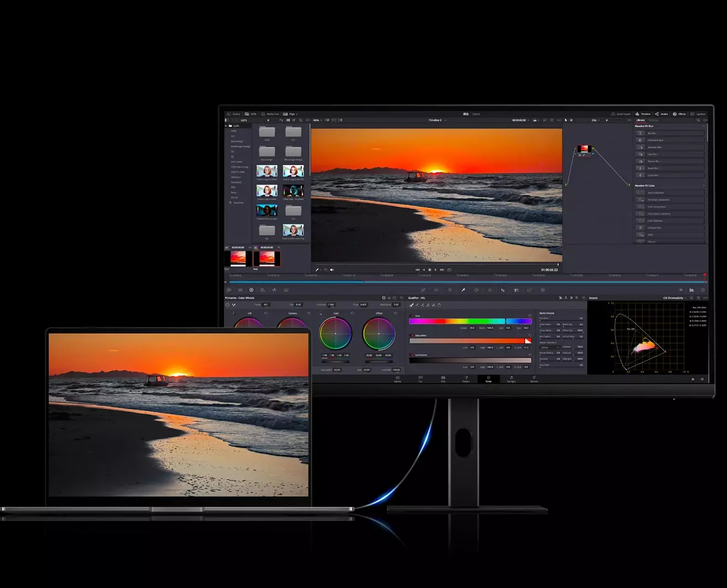This screenshot has height=588, width=727.
Task: Click the Quick Export button
Action: tap(620, 114)
